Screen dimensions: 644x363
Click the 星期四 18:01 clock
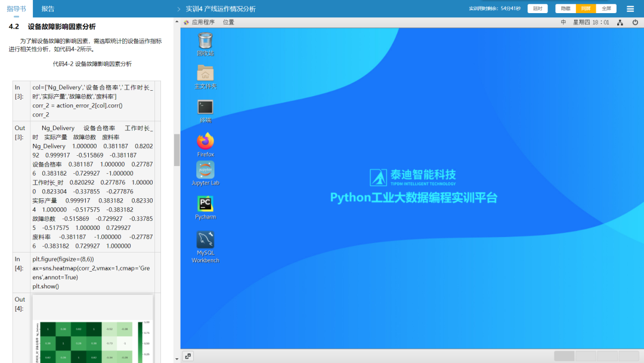pos(591,23)
